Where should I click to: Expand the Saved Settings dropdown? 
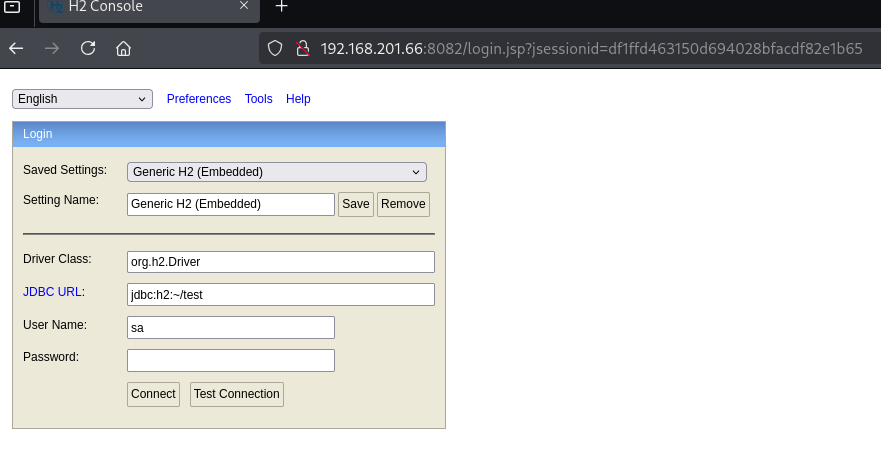pos(277,172)
